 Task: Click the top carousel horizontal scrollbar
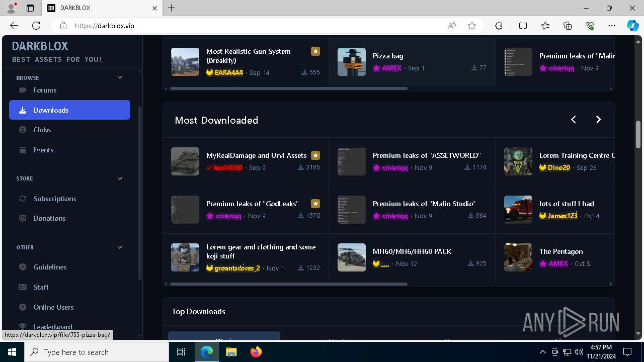[x=288, y=88]
